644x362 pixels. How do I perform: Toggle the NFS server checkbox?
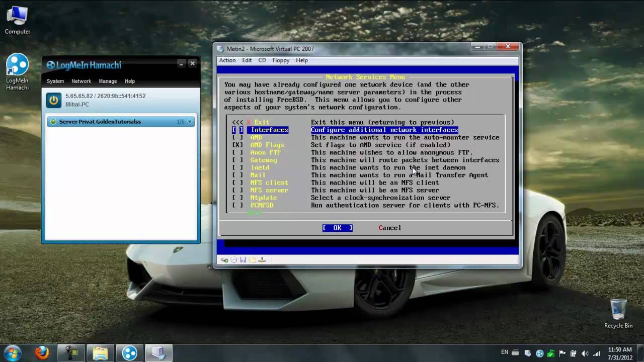click(237, 190)
